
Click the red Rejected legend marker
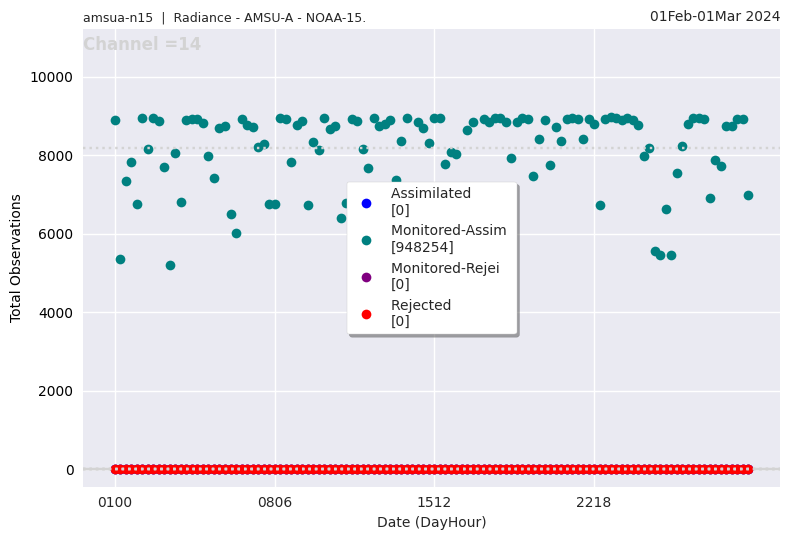(366, 314)
